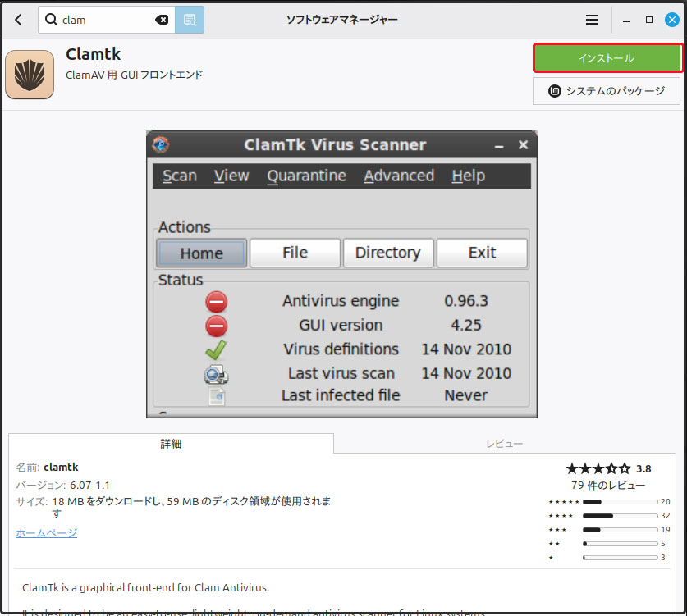Switch to the レビュー tab
This screenshot has height=616, width=687.
[x=504, y=444]
